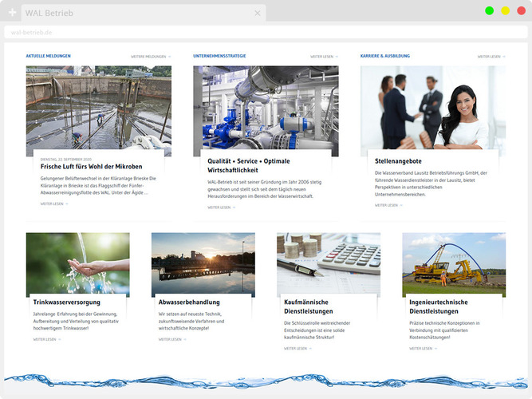Open the Unternehmensstrategie section heading

[x=219, y=56]
